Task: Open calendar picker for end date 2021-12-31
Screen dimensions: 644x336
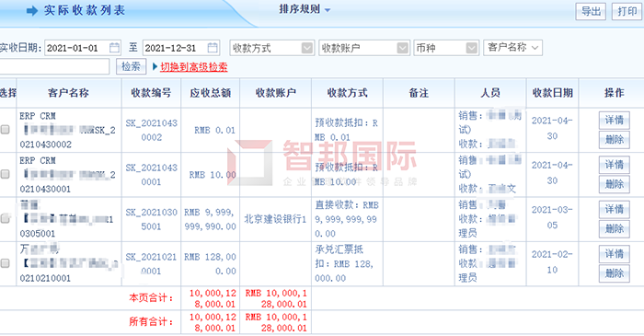Action: [x=213, y=48]
